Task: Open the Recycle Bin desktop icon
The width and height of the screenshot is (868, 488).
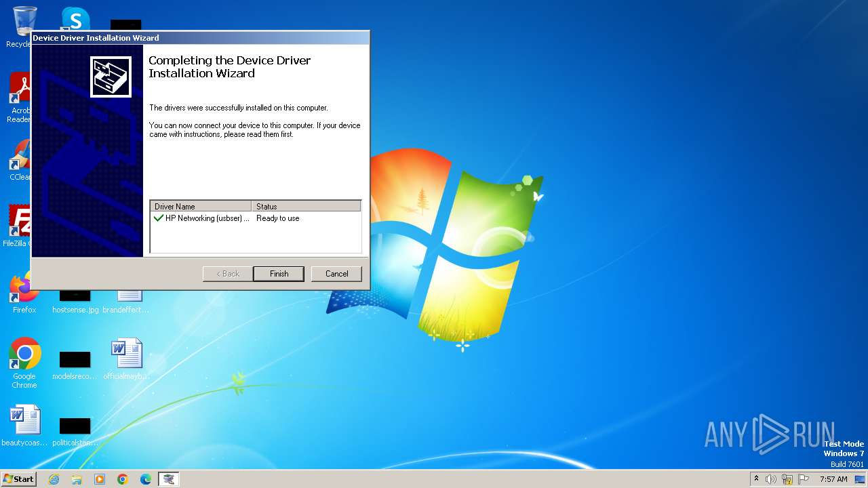Action: (24, 26)
